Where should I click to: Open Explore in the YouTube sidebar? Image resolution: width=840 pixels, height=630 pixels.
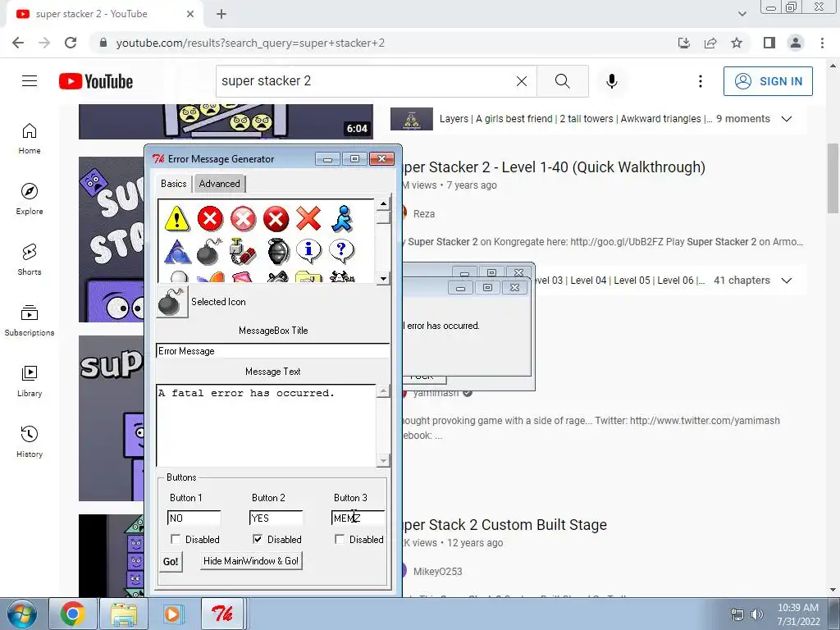(30, 199)
